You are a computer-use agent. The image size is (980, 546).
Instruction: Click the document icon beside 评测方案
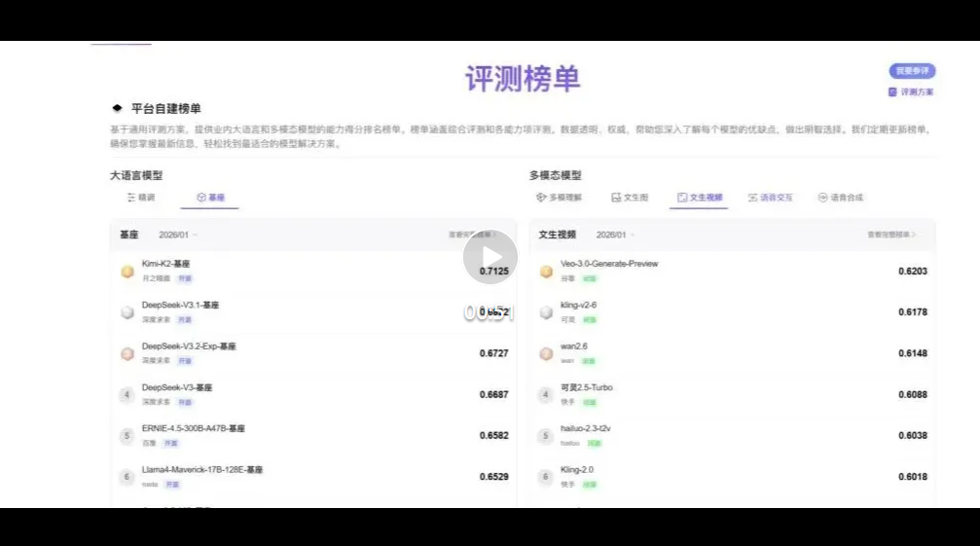[892, 91]
